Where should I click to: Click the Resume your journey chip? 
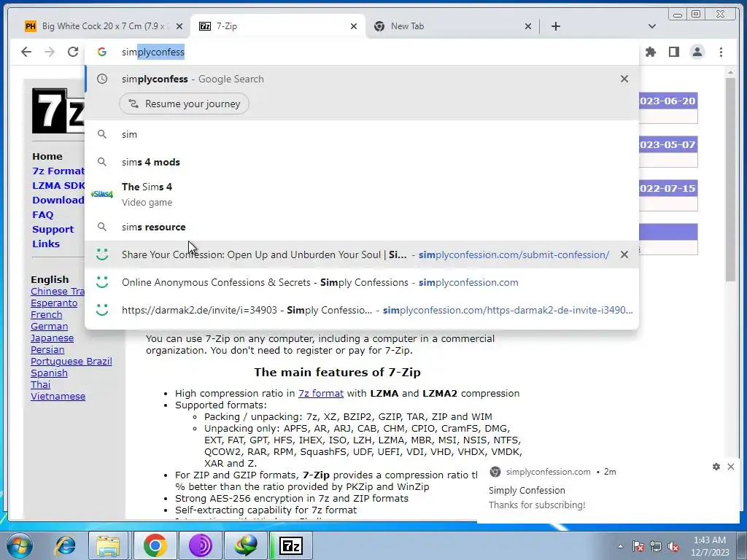pyautogui.click(x=184, y=104)
